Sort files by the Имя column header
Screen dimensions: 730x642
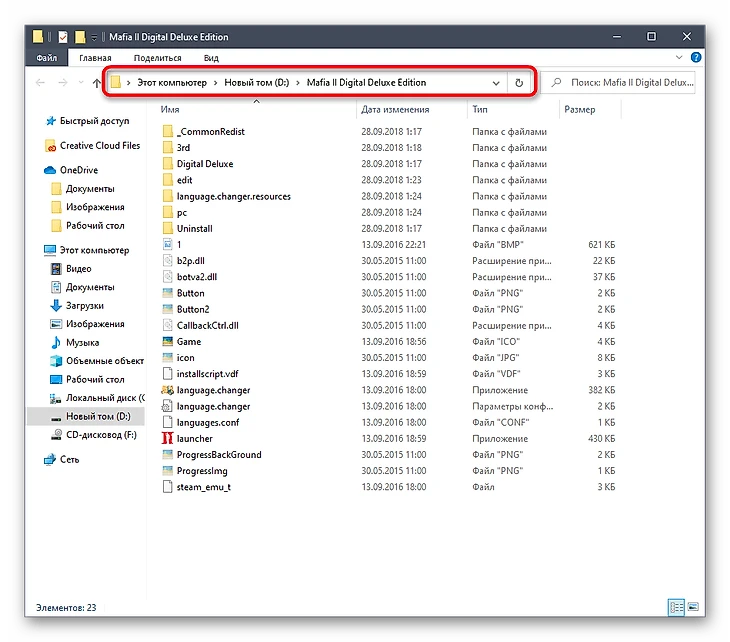coord(170,110)
